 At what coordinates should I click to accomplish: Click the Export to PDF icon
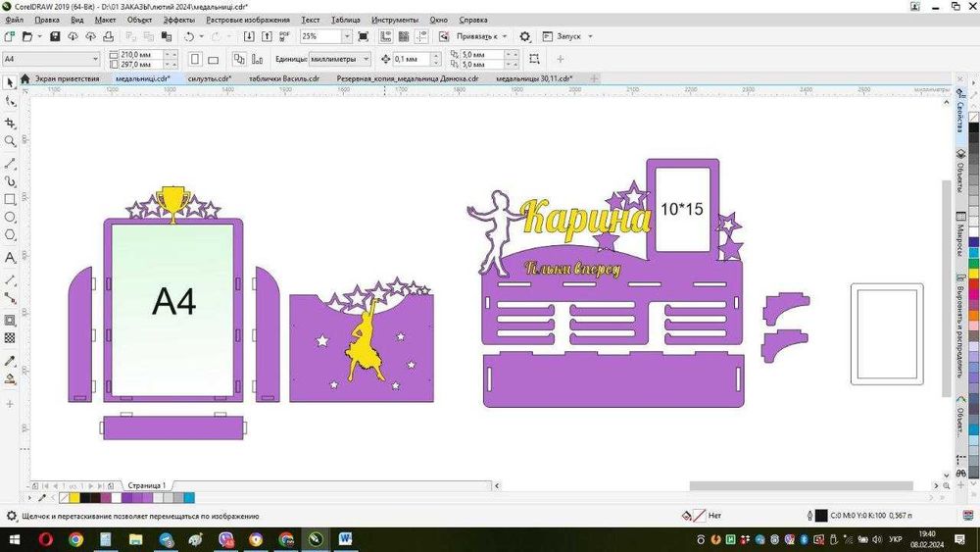point(285,36)
